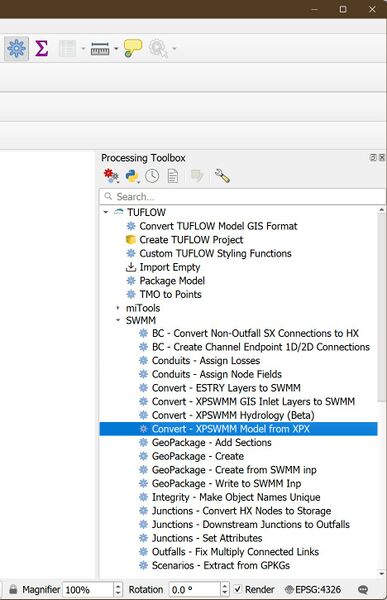This screenshot has height=600, width=387.
Task: Expand the miTools group
Action: [x=118, y=308]
